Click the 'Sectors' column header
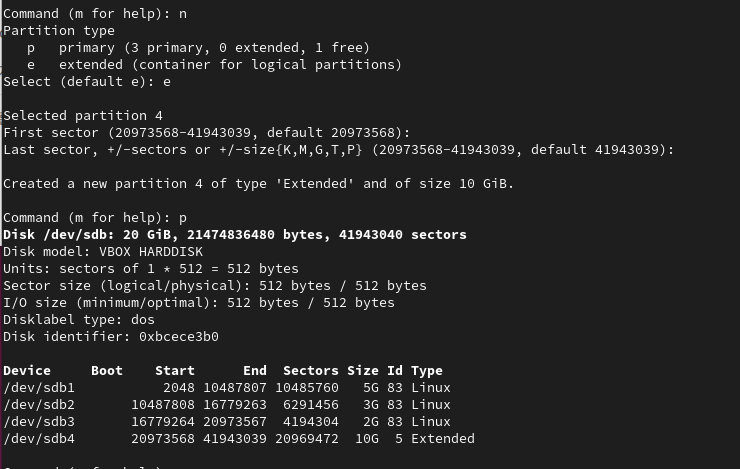Screen dimensions: 740x469 click(310, 370)
